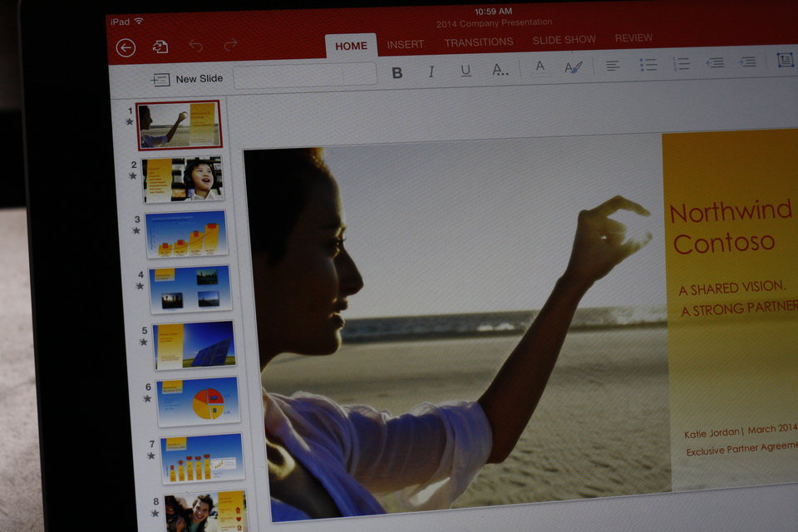Decrease the text indent level
798x532 pixels.
tap(715, 62)
